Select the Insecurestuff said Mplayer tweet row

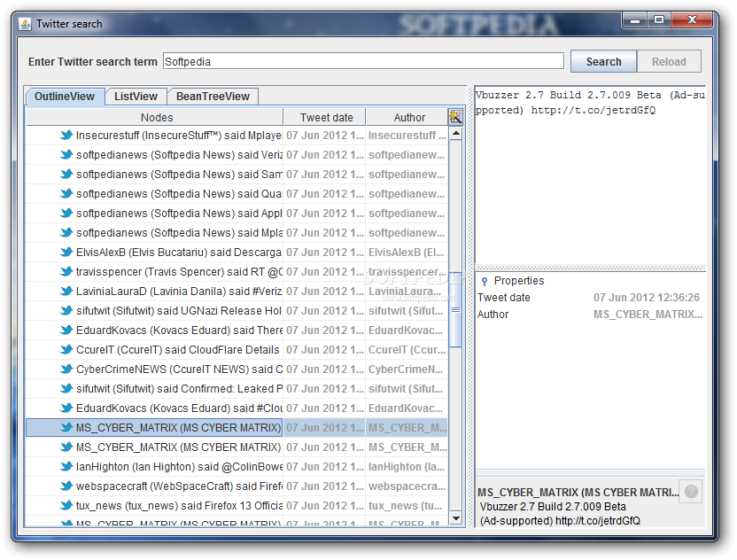click(x=237, y=136)
